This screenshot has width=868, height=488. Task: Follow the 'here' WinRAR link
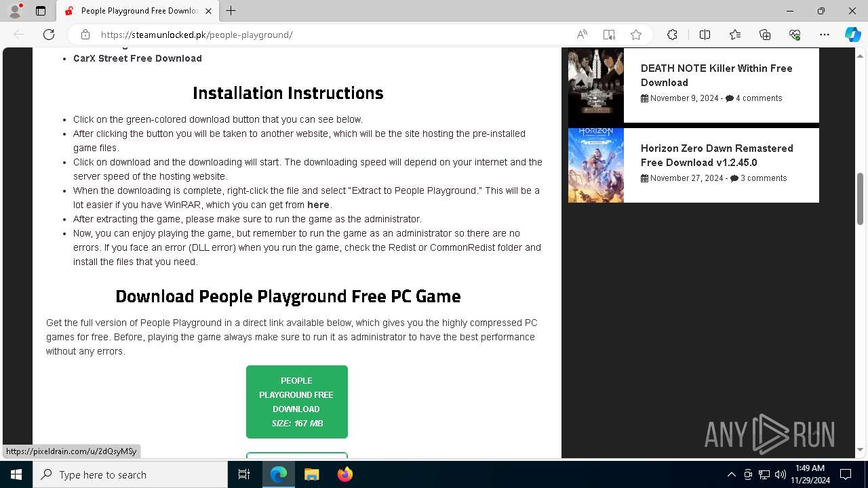tap(318, 205)
